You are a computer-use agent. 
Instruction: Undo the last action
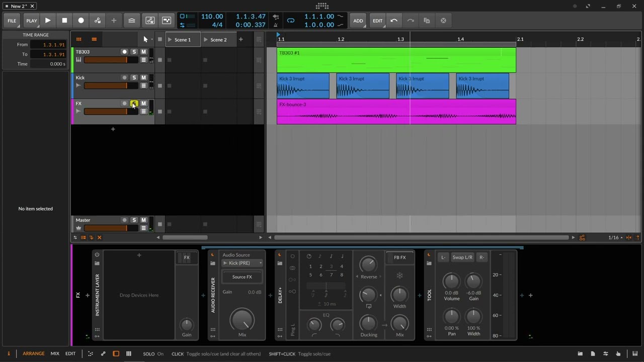[x=394, y=21]
